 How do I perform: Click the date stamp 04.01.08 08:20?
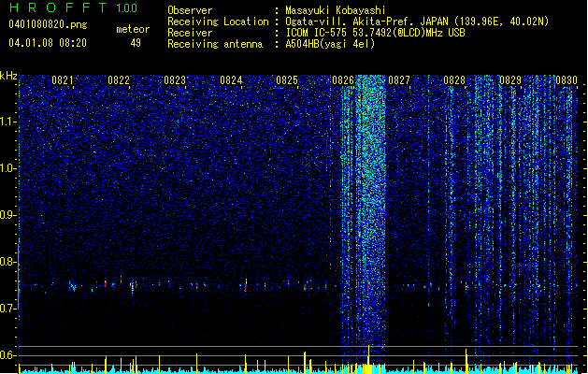tap(48, 43)
